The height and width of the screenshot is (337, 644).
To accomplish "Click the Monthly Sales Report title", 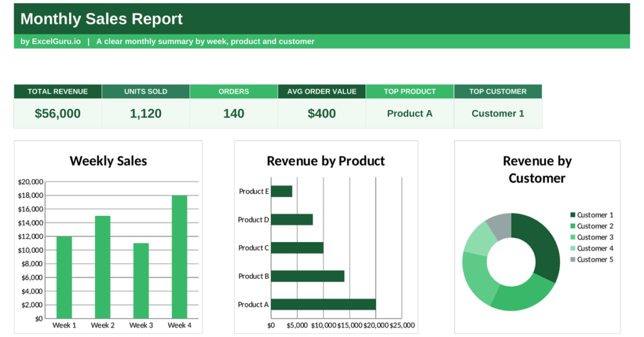I will [101, 19].
